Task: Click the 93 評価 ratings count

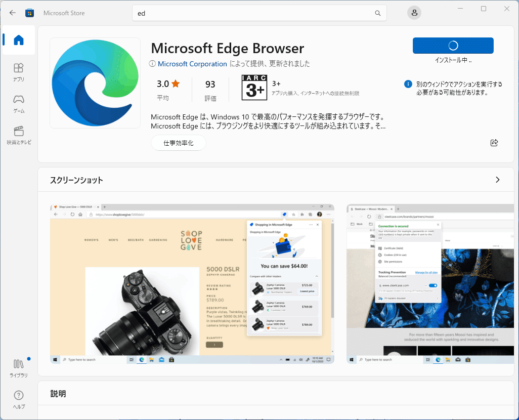Action: tap(210, 90)
